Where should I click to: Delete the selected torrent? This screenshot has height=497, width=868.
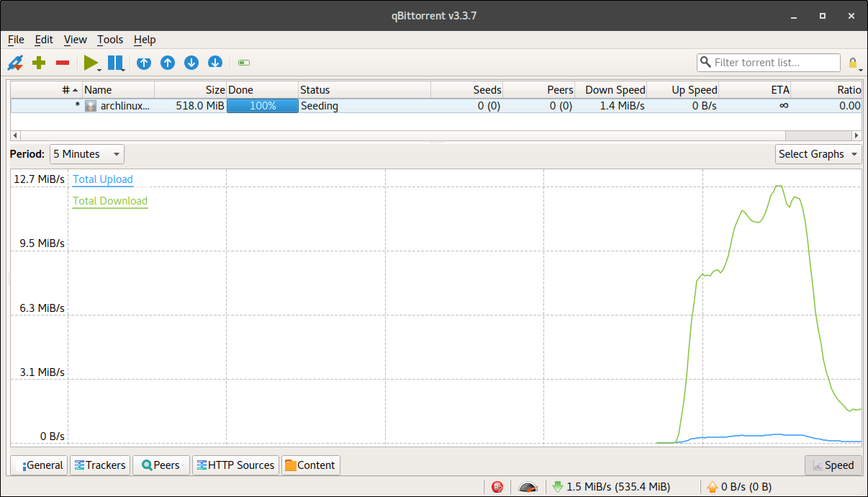tap(62, 63)
